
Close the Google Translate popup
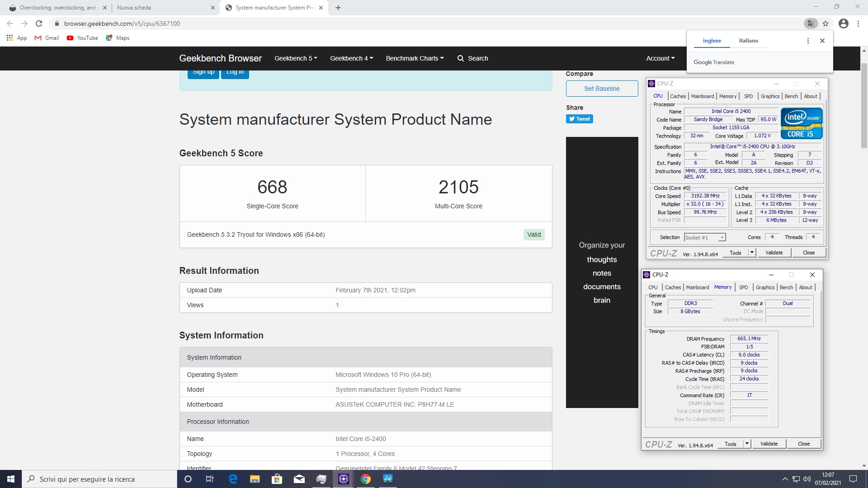click(822, 41)
